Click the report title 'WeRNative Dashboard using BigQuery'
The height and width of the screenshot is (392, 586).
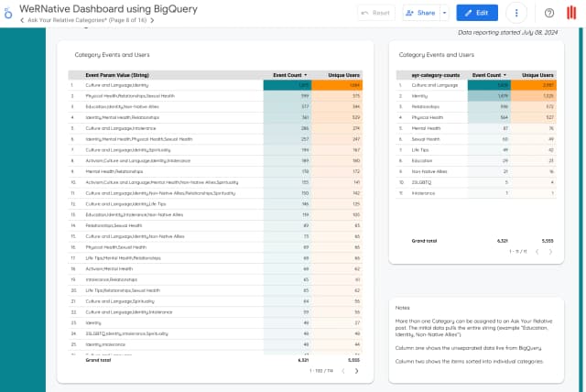[108, 8]
